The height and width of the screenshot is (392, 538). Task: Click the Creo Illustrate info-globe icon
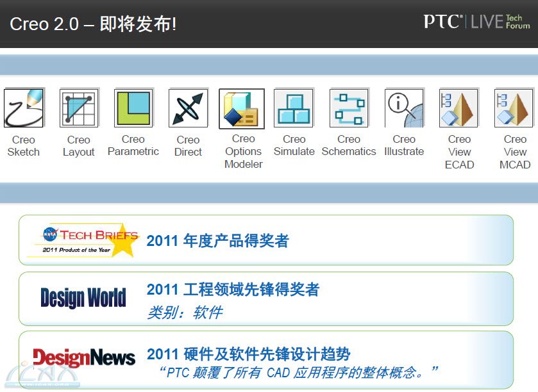click(404, 108)
